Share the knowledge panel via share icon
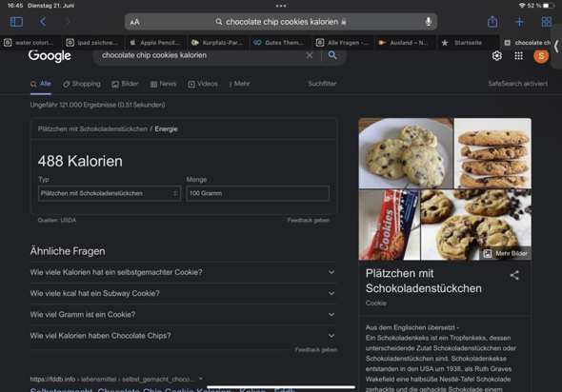Image resolution: width=562 pixels, height=392 pixels. (514, 275)
